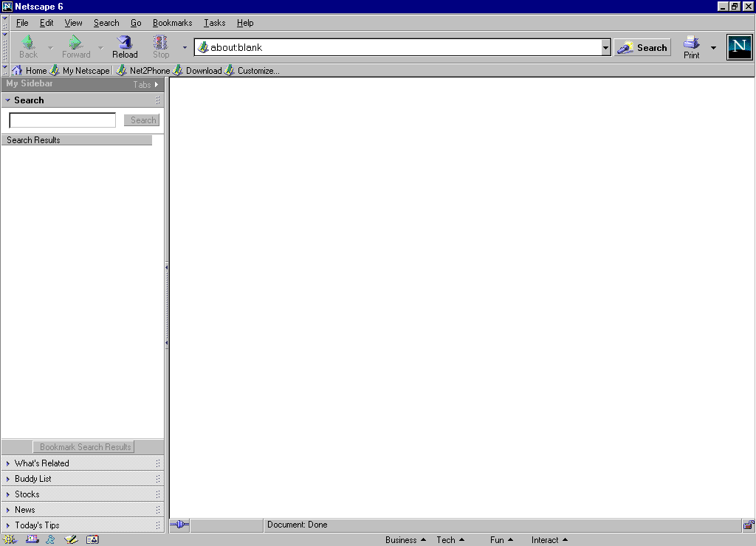Collapse the navigation toolbar grippy toggle
The height and width of the screenshot is (546, 756).
pyautogui.click(x=5, y=47)
